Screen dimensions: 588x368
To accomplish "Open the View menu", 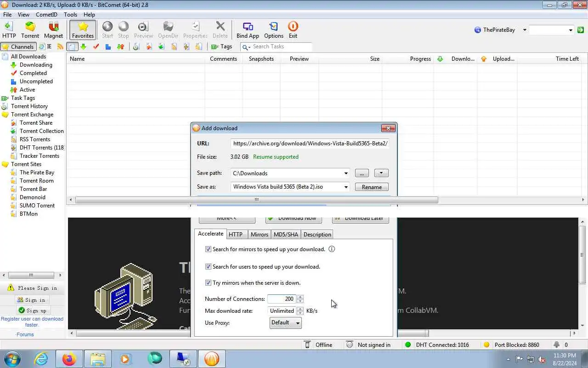I will click(x=23, y=14).
